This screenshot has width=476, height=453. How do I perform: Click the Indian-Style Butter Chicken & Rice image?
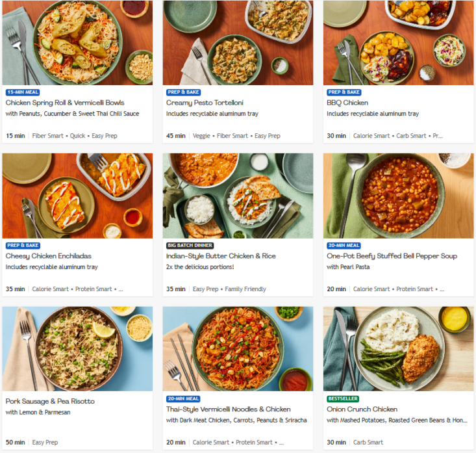point(238,196)
